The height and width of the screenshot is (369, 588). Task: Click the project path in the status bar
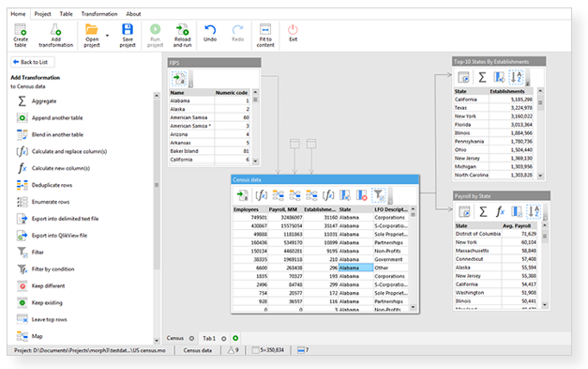coord(90,350)
